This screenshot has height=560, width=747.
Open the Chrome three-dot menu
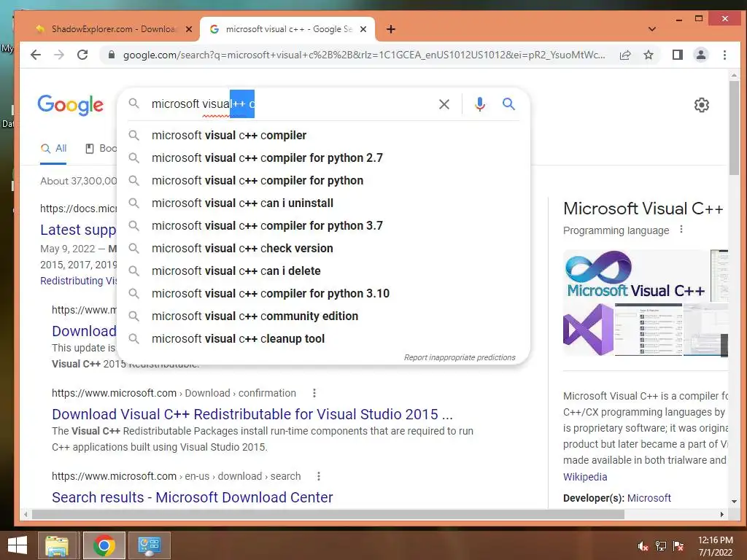[x=724, y=55]
